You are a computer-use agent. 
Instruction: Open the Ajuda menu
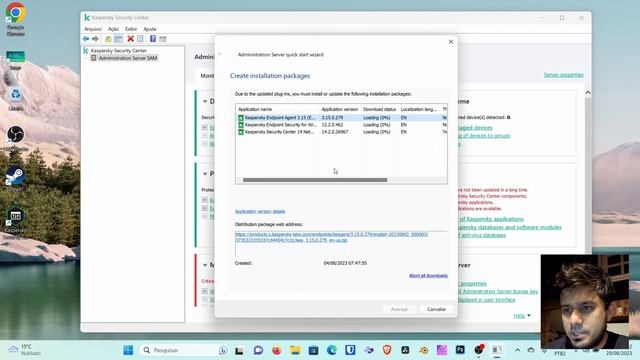tap(149, 29)
